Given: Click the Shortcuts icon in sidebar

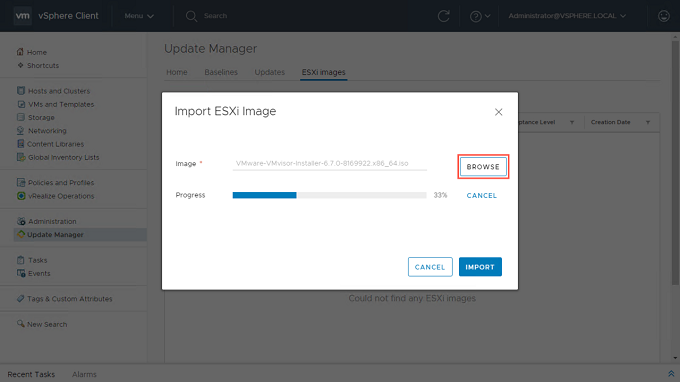Looking at the screenshot, I should pos(20,65).
